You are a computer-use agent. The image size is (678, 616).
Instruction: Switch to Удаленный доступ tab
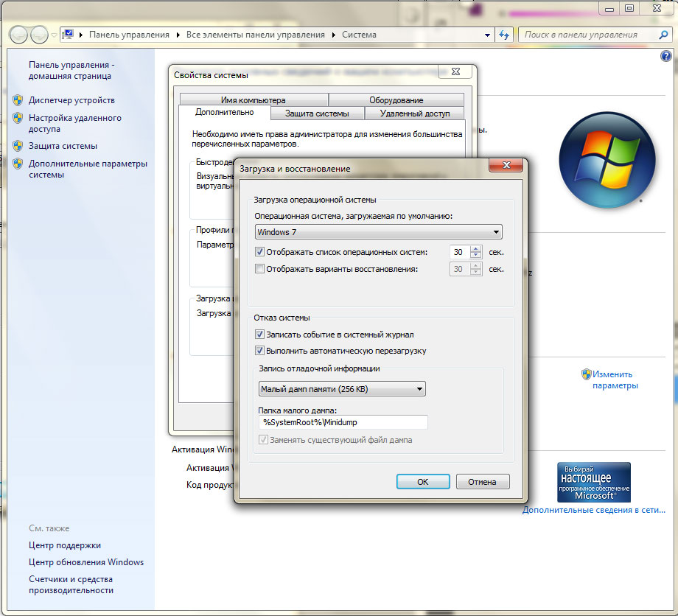tap(415, 113)
